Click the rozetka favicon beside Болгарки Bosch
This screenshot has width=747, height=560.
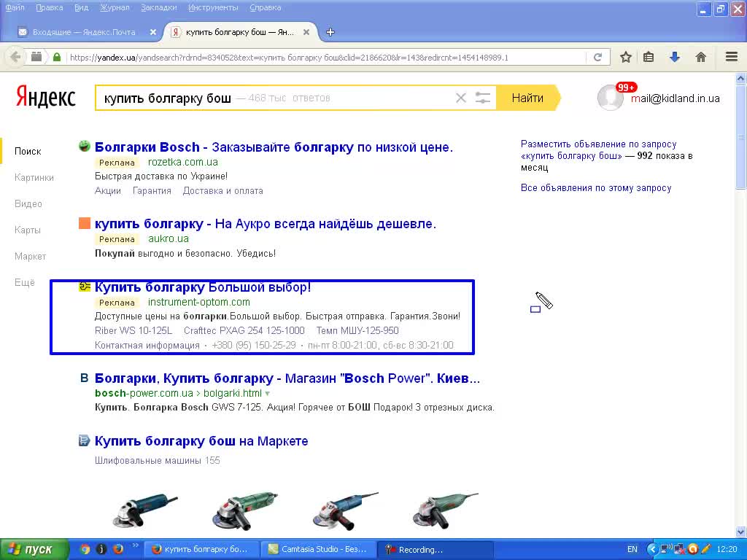click(85, 146)
